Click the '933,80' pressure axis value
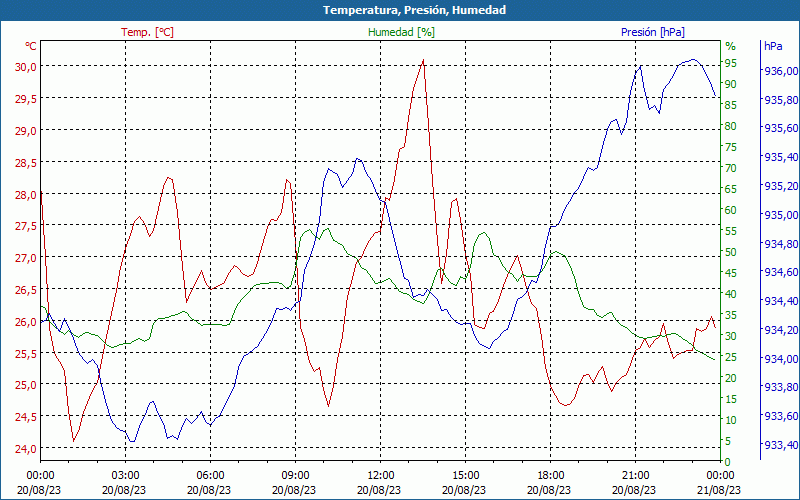 781,388
